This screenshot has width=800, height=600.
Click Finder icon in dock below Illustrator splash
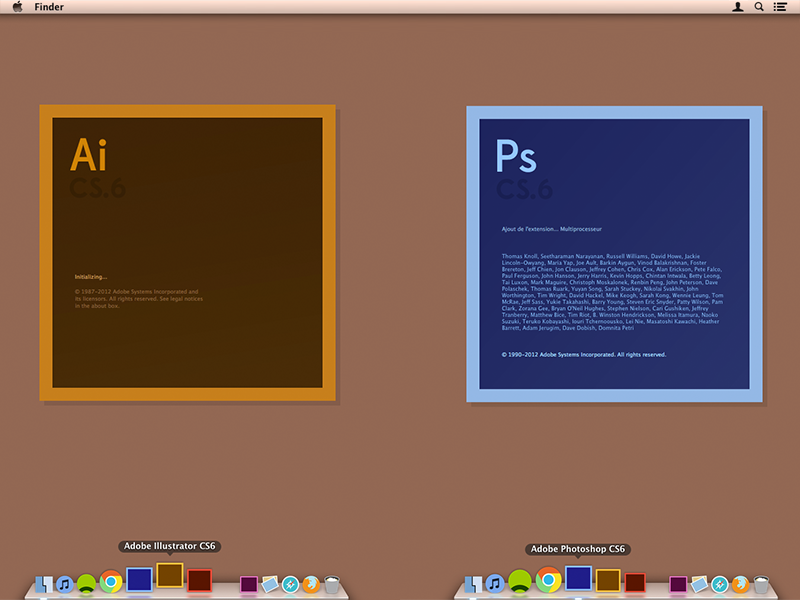44,584
